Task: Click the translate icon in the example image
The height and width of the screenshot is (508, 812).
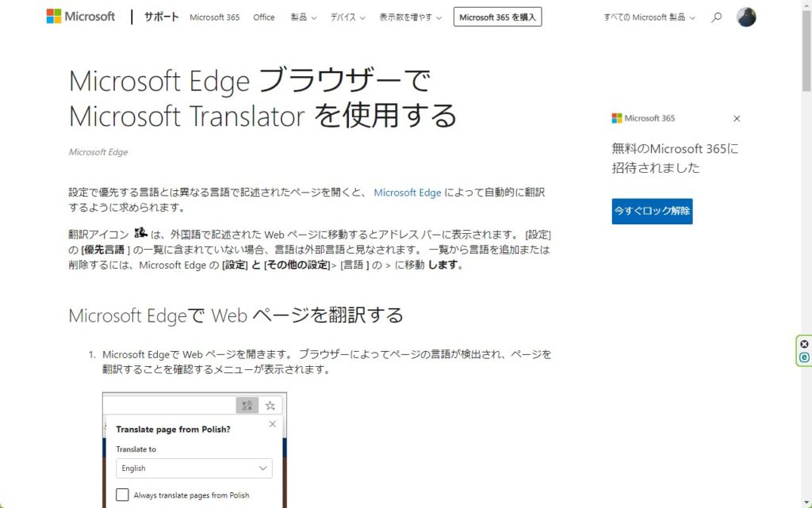Action: 247,405
